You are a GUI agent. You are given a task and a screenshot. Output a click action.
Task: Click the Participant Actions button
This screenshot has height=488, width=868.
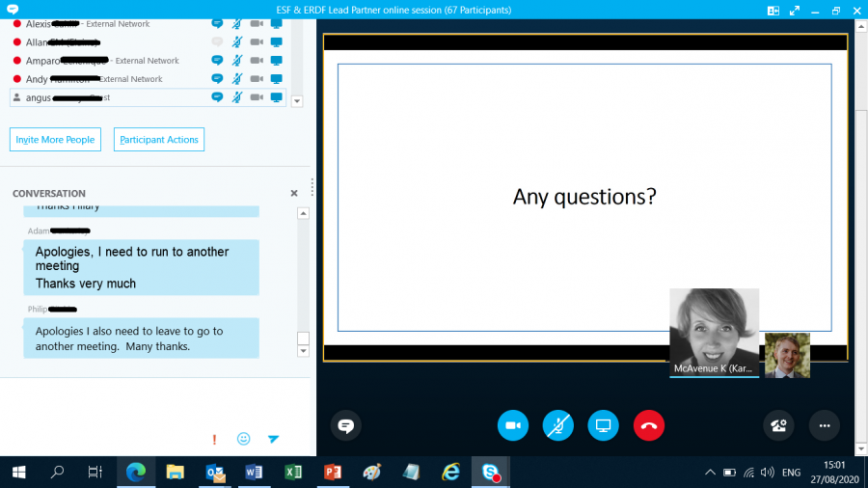pos(159,140)
